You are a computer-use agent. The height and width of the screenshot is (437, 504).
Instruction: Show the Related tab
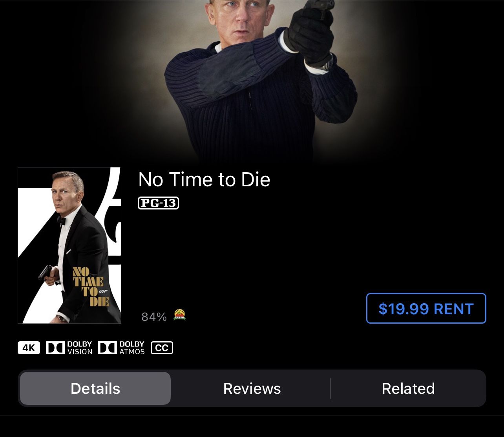[x=408, y=388]
